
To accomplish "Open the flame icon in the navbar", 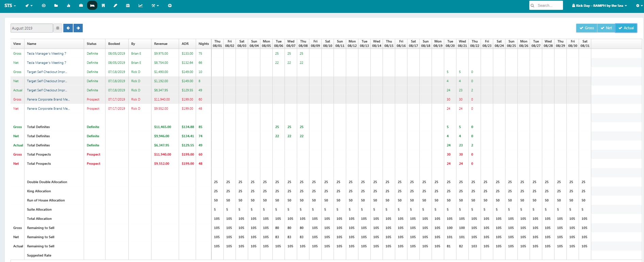I will [68, 5].
